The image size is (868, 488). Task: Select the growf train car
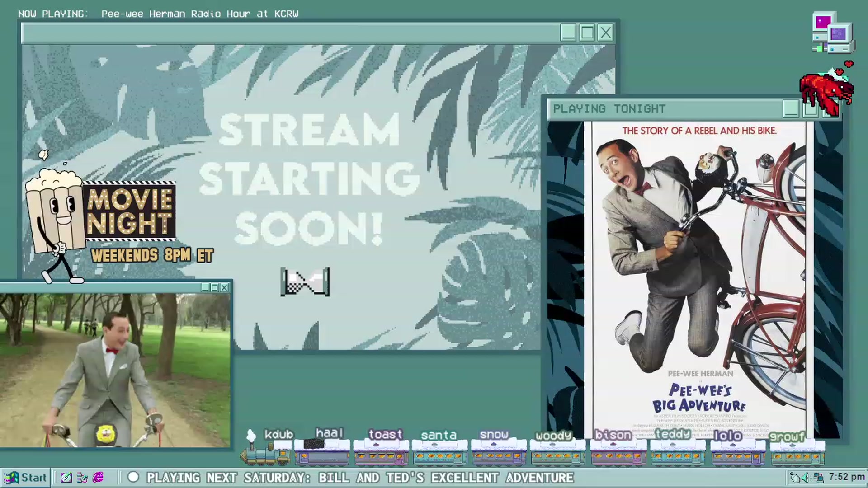coord(797,453)
